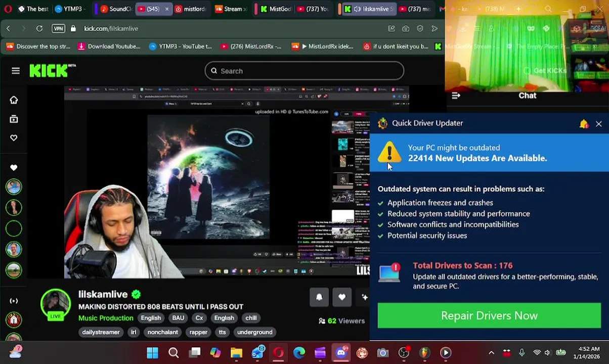Image resolution: width=609 pixels, height=364 pixels.
Task: Click the follow heart button
Action: pyautogui.click(x=342, y=297)
